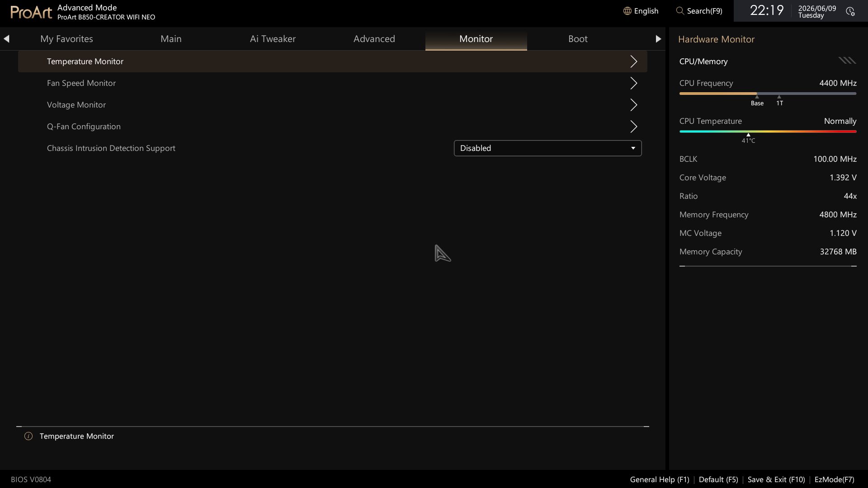The height and width of the screenshot is (488, 868).
Task: Click the striped CPU/Memory panel icon
Action: pyautogui.click(x=847, y=61)
